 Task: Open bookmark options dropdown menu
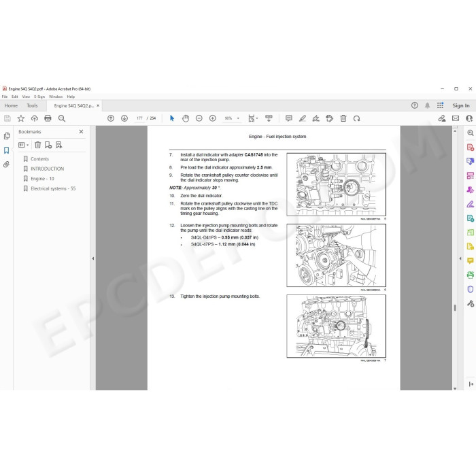click(23, 145)
